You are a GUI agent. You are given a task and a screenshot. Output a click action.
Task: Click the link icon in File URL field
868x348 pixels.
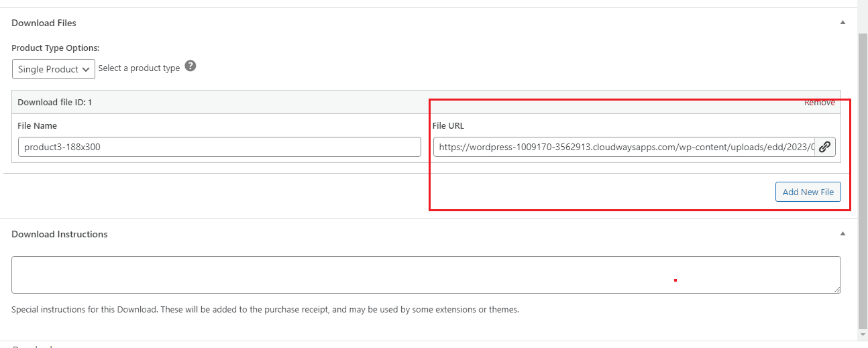[x=824, y=147]
